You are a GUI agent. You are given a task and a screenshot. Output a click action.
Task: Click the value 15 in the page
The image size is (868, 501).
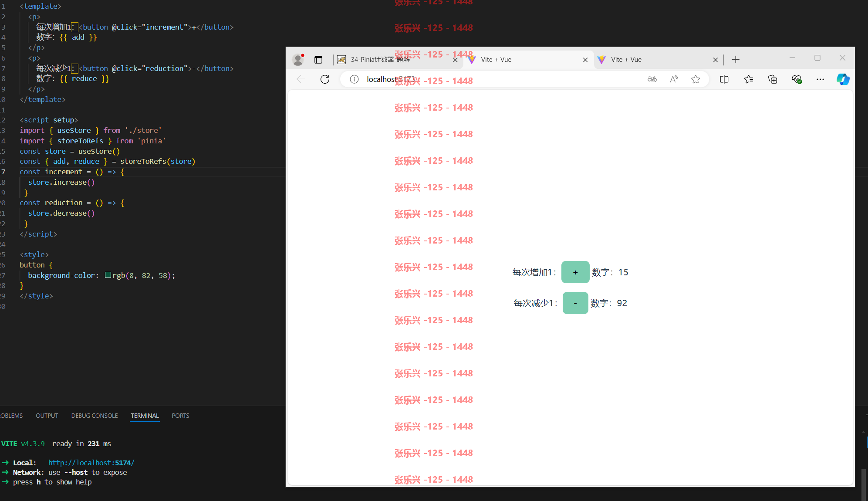[x=623, y=272]
